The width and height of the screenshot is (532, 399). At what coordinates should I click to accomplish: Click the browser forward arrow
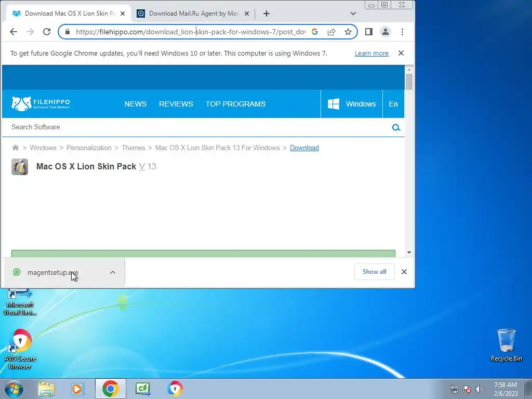pos(30,32)
